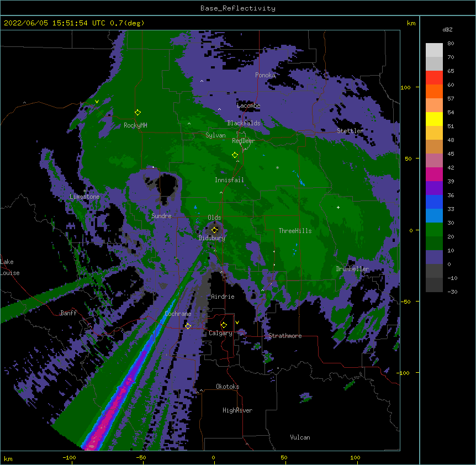Image resolution: width=476 pixels, height=465 pixels.
Task: Click the Vulcan town label
Action: pyautogui.click(x=300, y=437)
